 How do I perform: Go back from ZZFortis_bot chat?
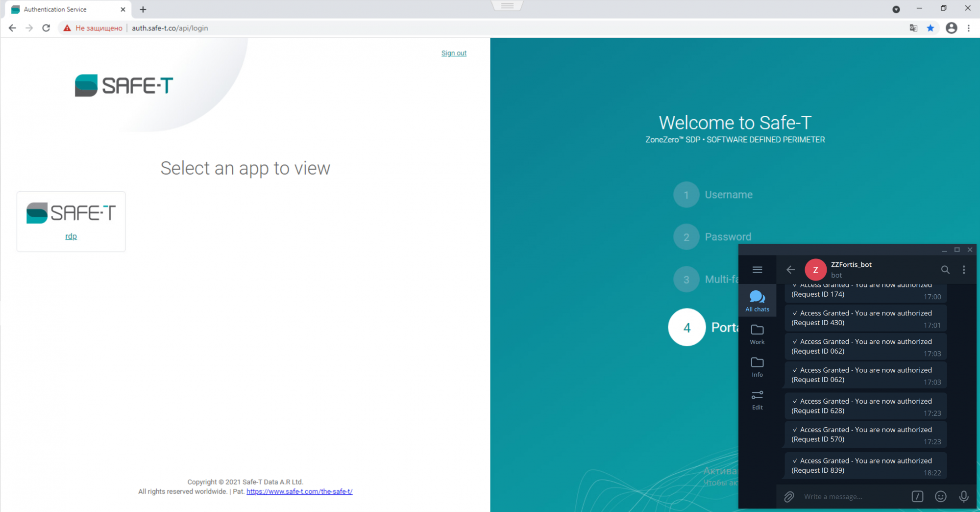coord(790,270)
